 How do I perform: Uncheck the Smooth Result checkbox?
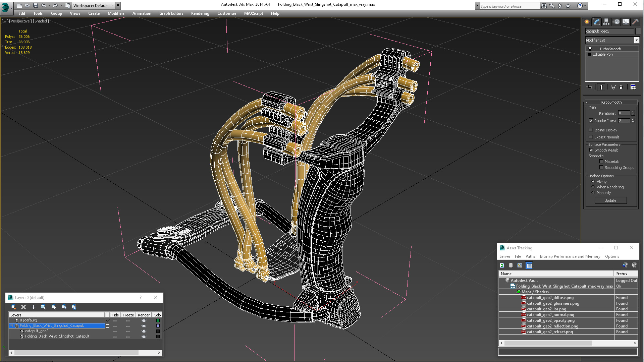click(591, 150)
